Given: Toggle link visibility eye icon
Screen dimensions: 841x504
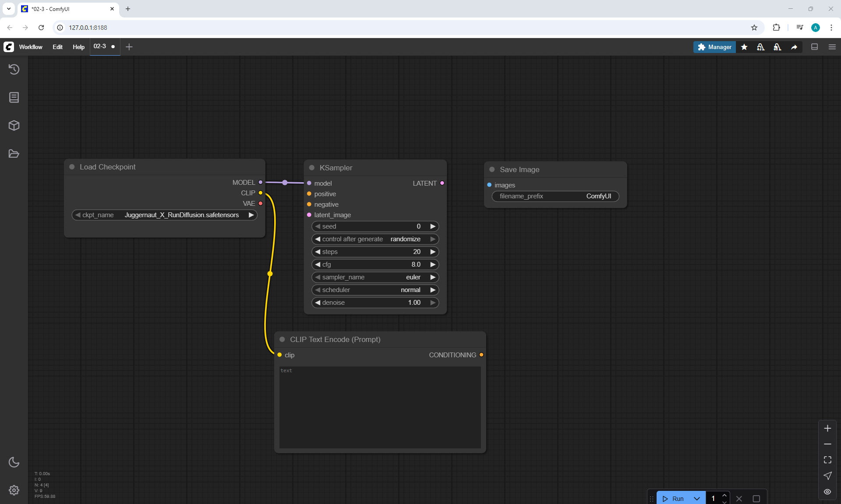Looking at the screenshot, I should pyautogui.click(x=827, y=492).
